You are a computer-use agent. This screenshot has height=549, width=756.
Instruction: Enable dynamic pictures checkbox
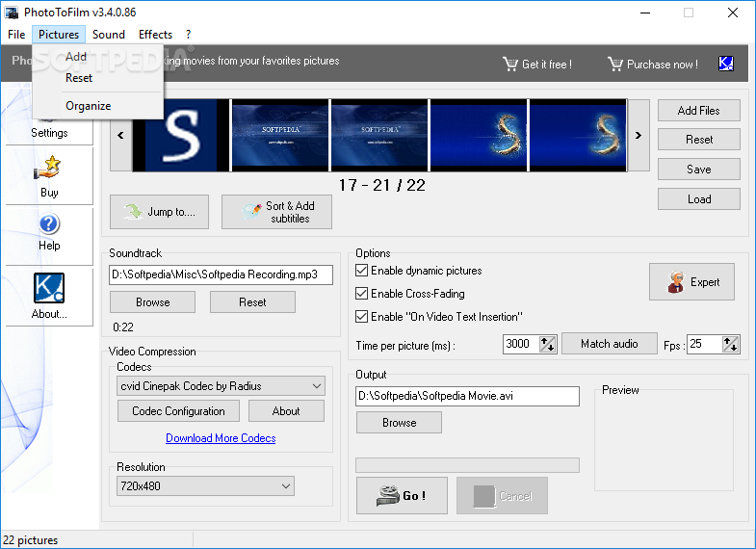point(361,271)
